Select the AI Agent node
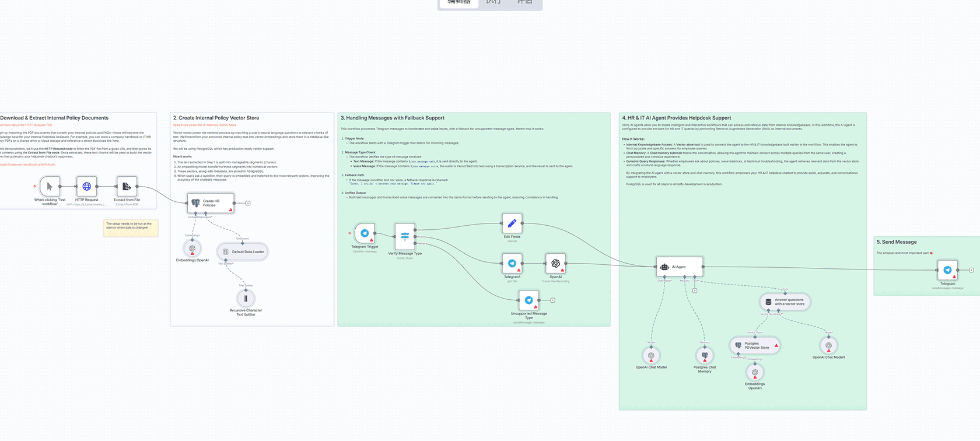The width and height of the screenshot is (980, 441). (x=679, y=267)
